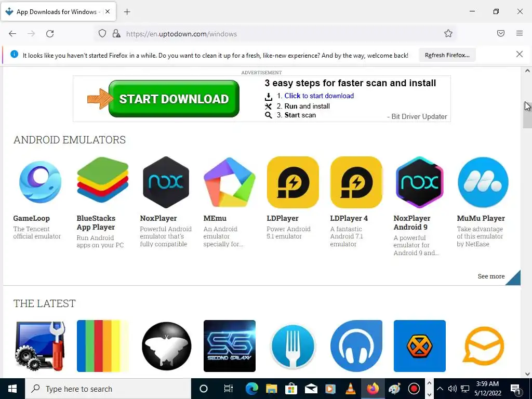
Task: Click the red record button in taskbar
Action: pyautogui.click(x=414, y=389)
